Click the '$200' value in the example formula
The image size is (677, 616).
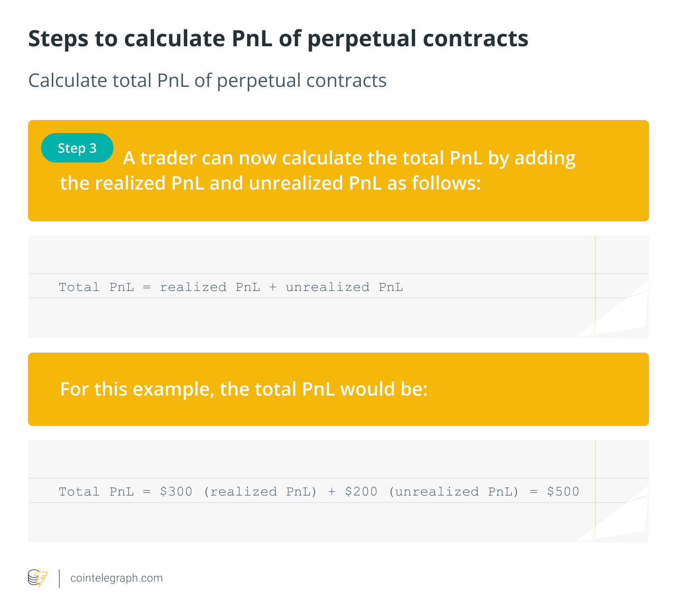point(361,491)
